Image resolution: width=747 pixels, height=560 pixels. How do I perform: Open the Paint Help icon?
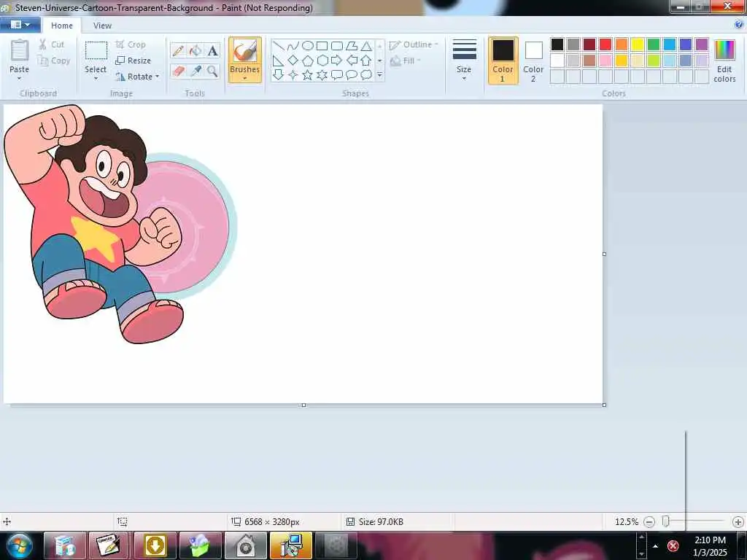coord(739,25)
